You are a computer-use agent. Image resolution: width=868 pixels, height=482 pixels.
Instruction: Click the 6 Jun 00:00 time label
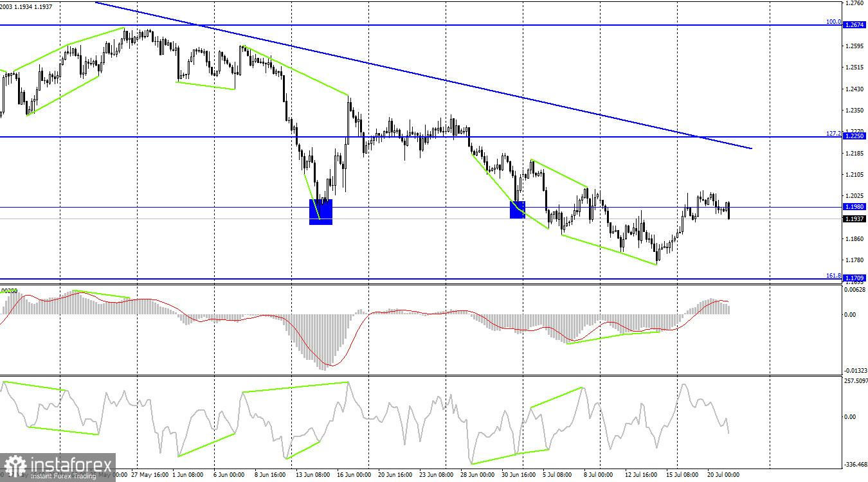[229, 475]
